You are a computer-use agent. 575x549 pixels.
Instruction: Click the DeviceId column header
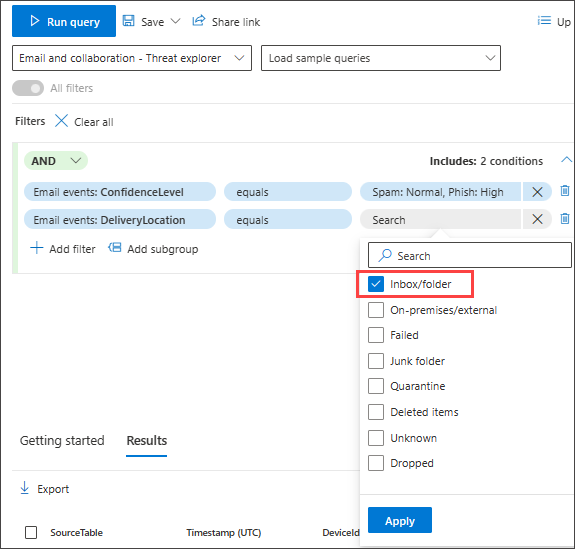pos(341,532)
